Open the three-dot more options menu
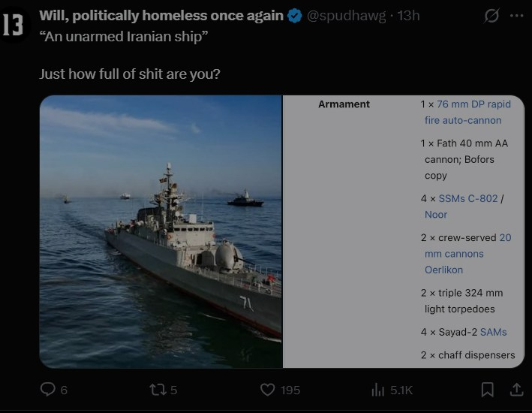The image size is (532, 413). [x=517, y=16]
